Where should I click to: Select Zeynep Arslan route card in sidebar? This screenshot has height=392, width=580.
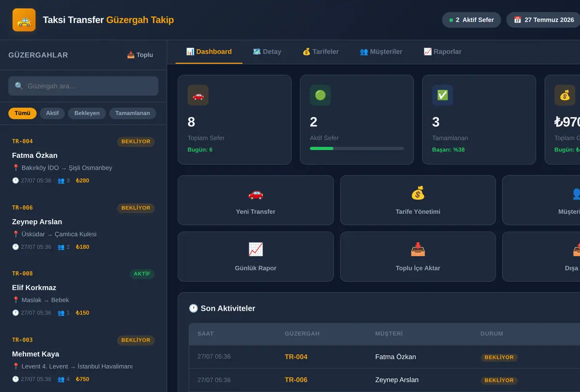coord(83,227)
